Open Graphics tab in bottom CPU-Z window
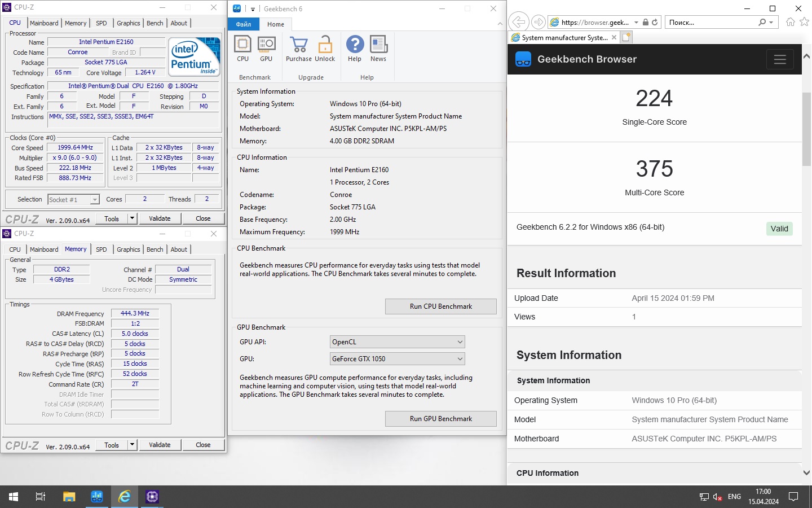Viewport: 812px width, 508px height. [x=129, y=249]
